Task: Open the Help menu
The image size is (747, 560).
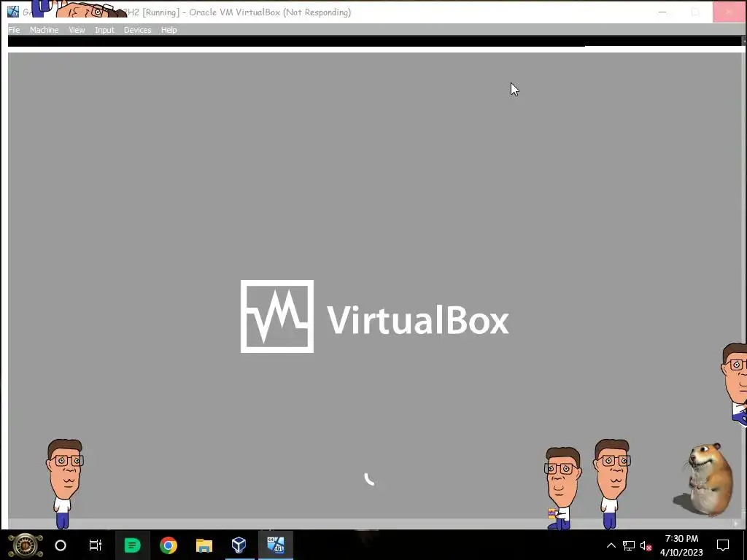Action: point(169,30)
